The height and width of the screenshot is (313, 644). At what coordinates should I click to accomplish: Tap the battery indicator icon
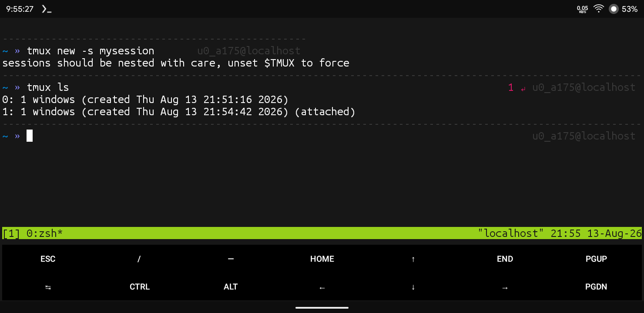(614, 9)
